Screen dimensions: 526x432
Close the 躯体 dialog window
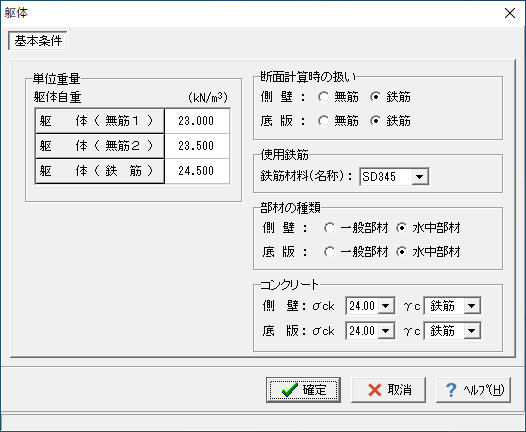coord(510,13)
